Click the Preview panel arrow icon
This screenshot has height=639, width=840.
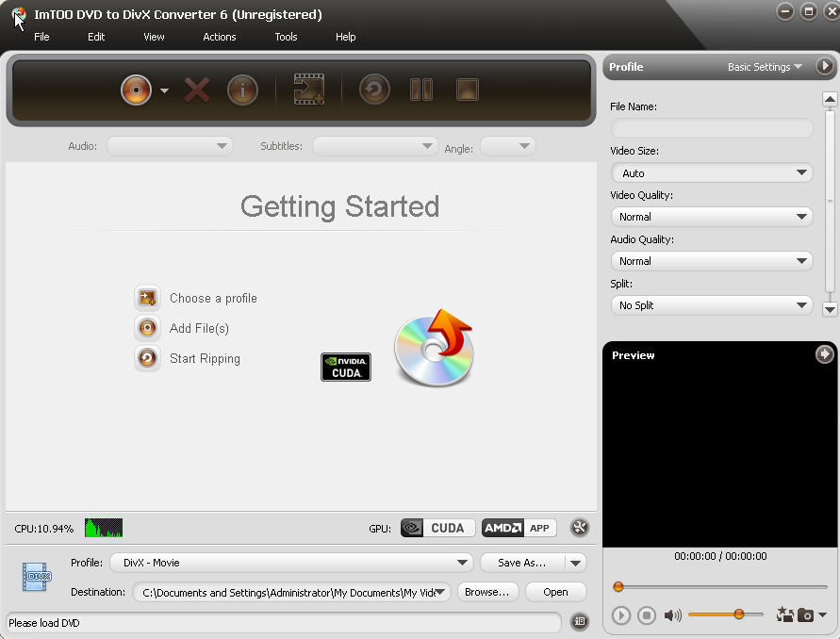point(825,354)
